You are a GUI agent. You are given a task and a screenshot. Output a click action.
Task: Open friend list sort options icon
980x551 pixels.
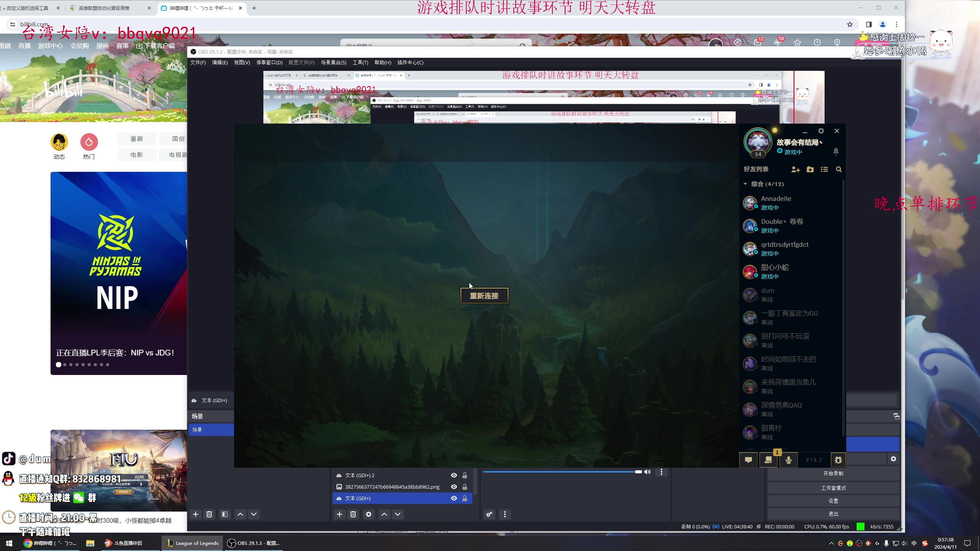824,169
